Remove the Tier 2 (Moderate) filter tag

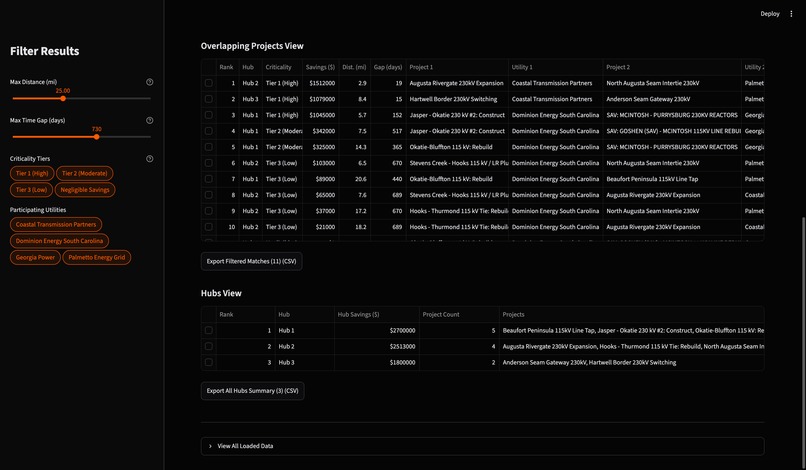coord(85,173)
